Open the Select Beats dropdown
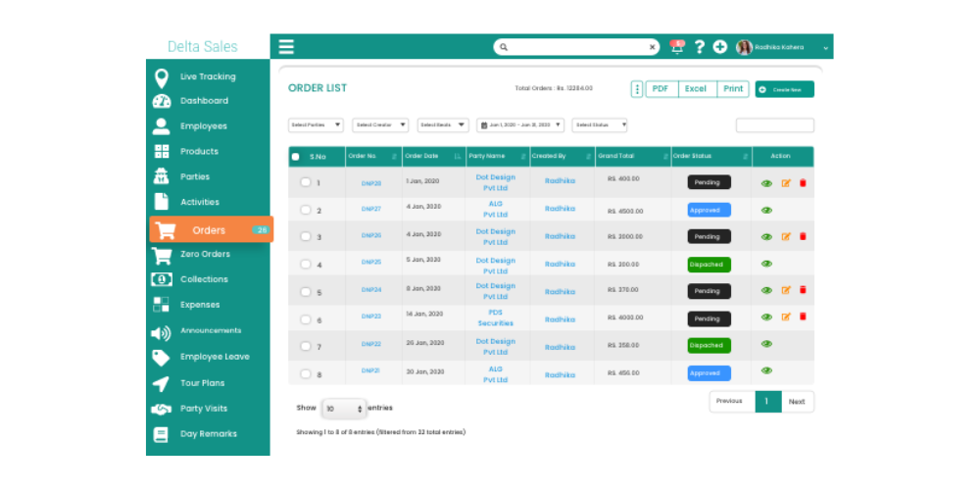Screen dimensions: 980x490 [x=443, y=125]
